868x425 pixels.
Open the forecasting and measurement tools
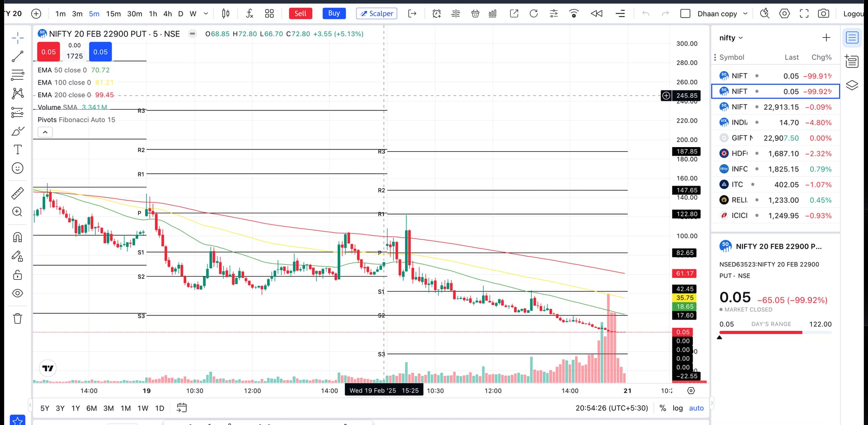(x=18, y=112)
